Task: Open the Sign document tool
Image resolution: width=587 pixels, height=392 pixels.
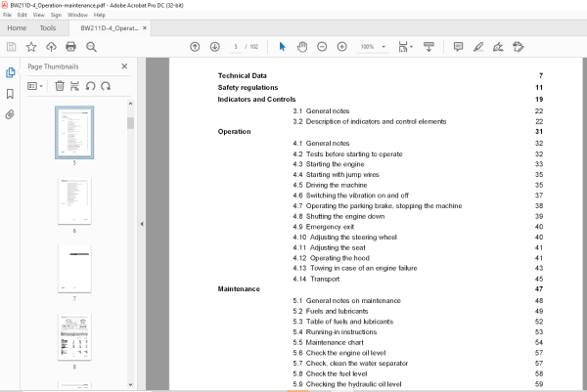Action: 498,47
